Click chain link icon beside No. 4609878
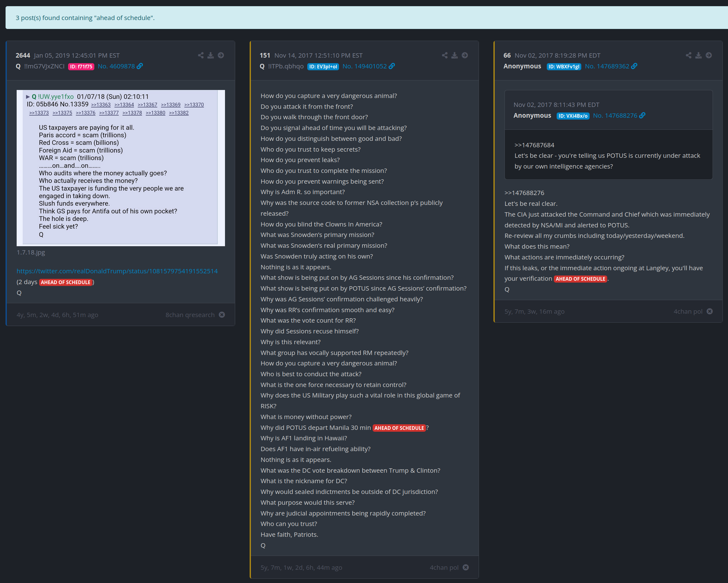This screenshot has width=728, height=583. coord(140,66)
